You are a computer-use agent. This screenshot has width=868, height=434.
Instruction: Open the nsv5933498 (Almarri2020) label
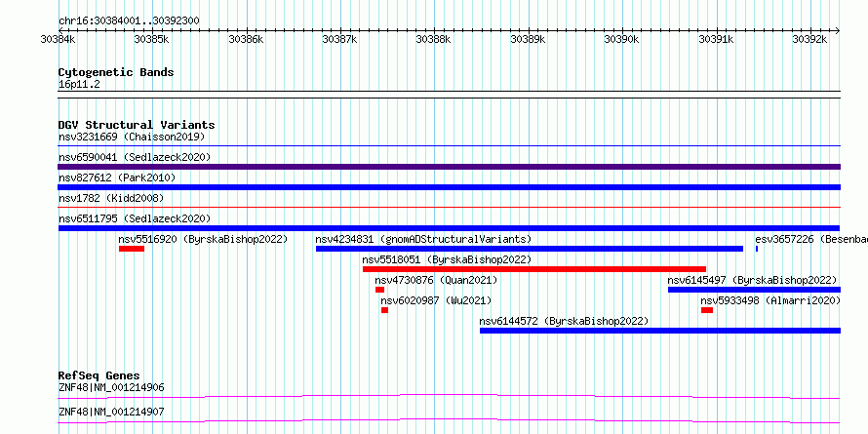tap(770, 300)
